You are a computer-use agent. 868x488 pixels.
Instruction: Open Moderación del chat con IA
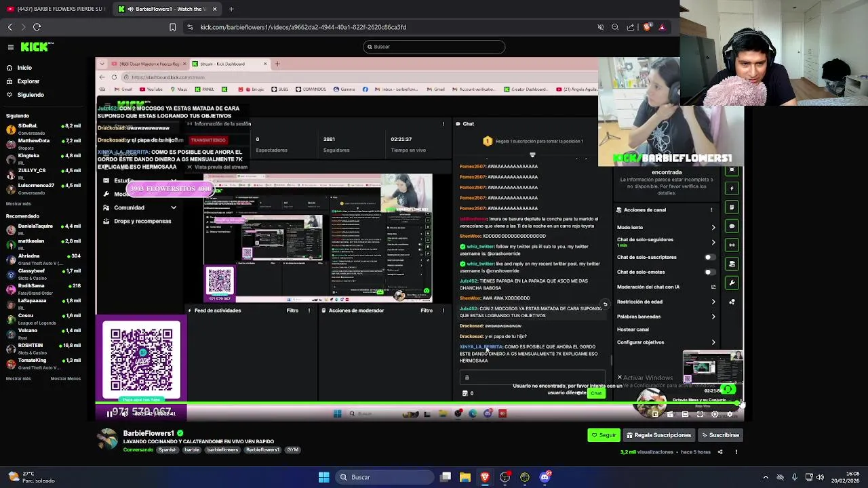click(666, 287)
